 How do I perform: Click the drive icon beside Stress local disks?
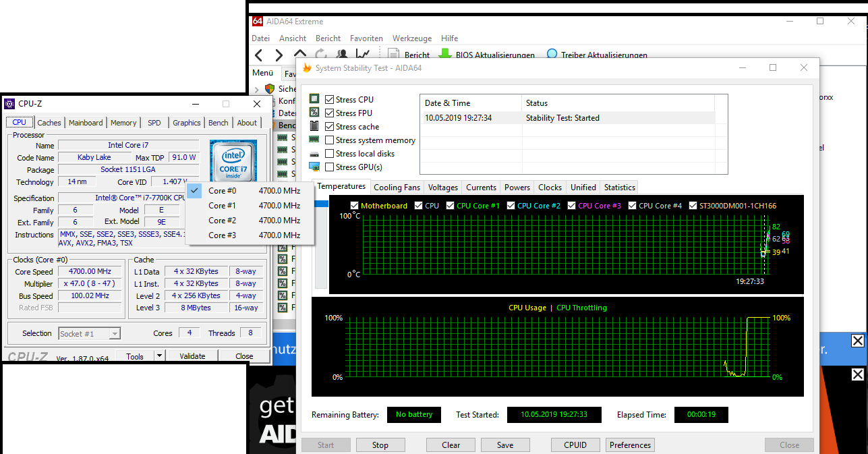(314, 154)
